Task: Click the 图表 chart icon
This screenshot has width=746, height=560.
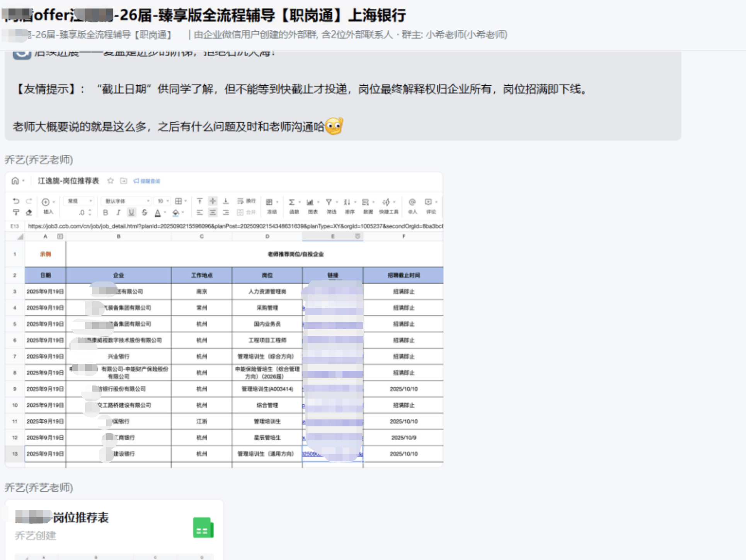Action: click(x=310, y=202)
